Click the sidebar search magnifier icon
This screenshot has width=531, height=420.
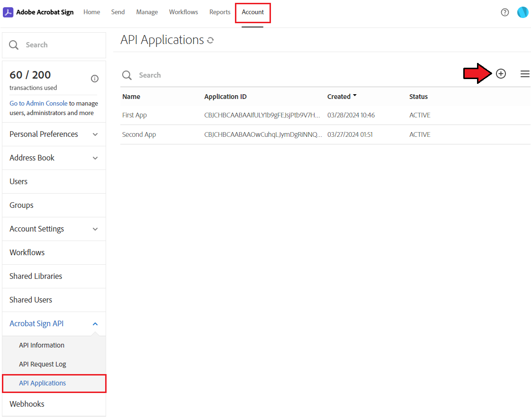coord(14,45)
